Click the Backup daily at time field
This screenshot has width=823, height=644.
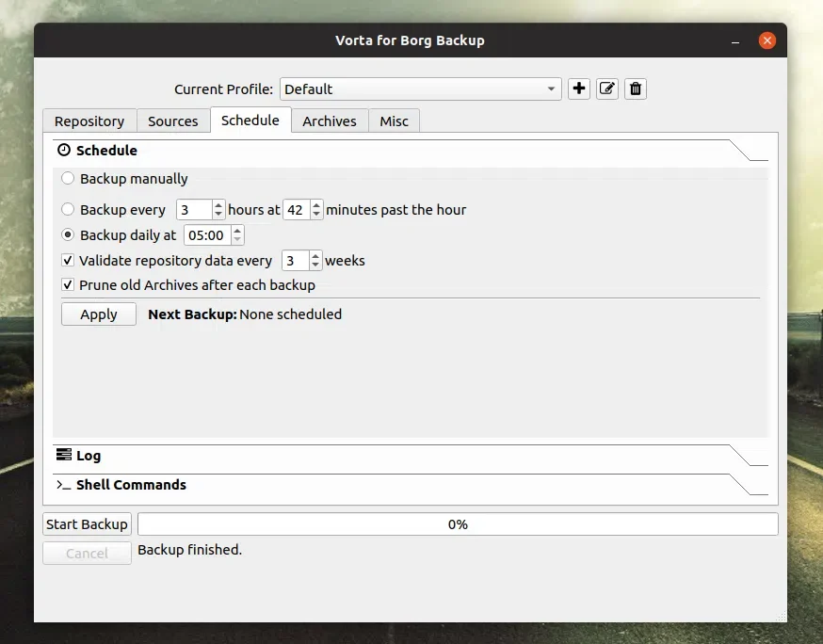[206, 235]
